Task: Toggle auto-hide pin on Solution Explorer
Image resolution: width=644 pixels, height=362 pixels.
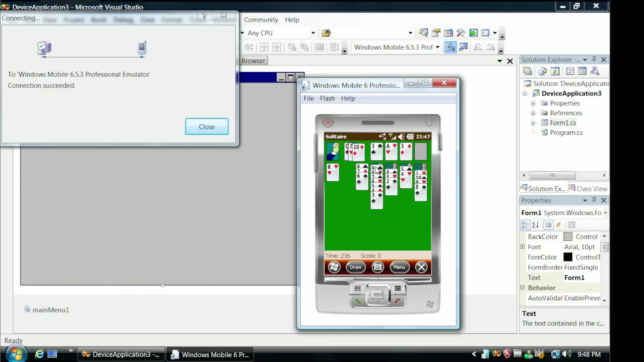Action: (x=594, y=59)
